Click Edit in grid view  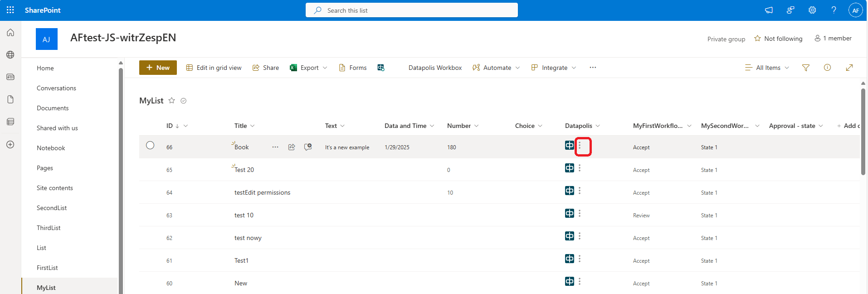[x=214, y=68]
